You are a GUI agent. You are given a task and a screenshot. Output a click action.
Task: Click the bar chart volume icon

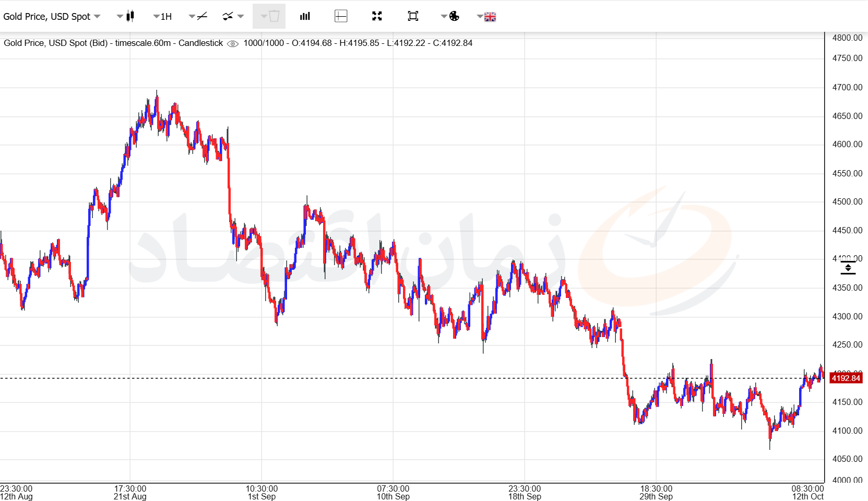[305, 17]
